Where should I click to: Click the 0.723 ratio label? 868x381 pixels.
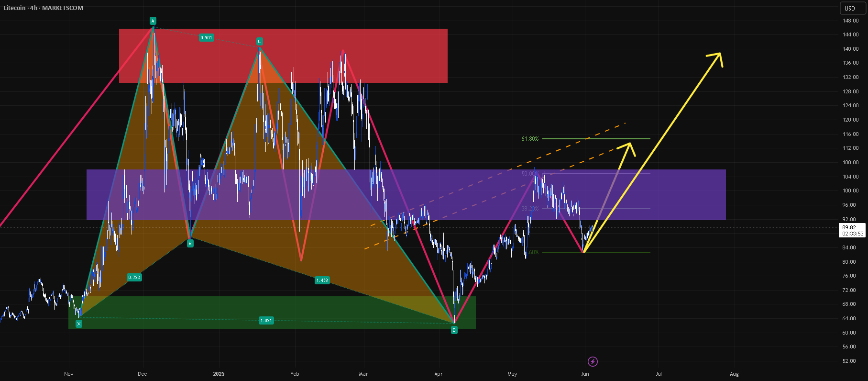[x=134, y=278]
